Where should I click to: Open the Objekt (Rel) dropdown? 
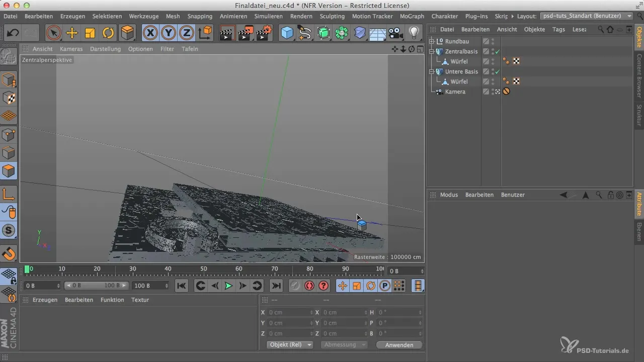[289, 345]
